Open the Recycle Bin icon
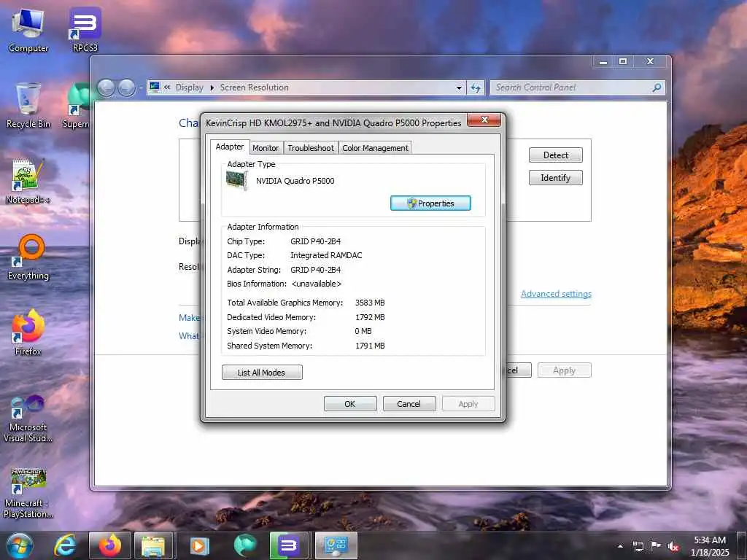Image resolution: width=747 pixels, height=560 pixels. point(28,106)
